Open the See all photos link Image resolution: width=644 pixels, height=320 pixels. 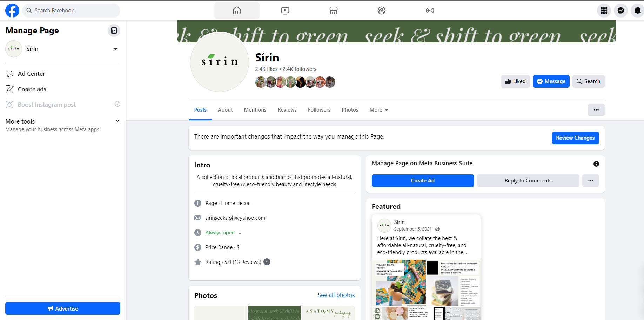336,295
